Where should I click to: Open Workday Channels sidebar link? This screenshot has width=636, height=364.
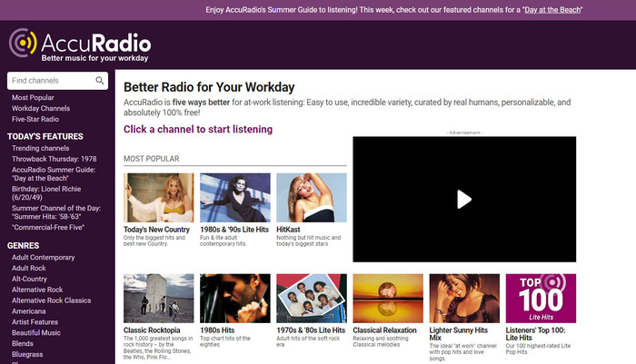click(x=41, y=108)
